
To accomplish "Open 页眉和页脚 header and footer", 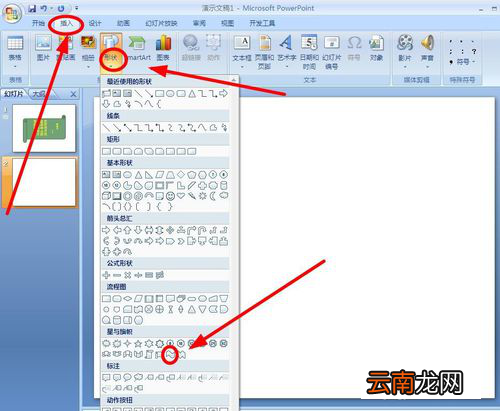I will (x=265, y=52).
